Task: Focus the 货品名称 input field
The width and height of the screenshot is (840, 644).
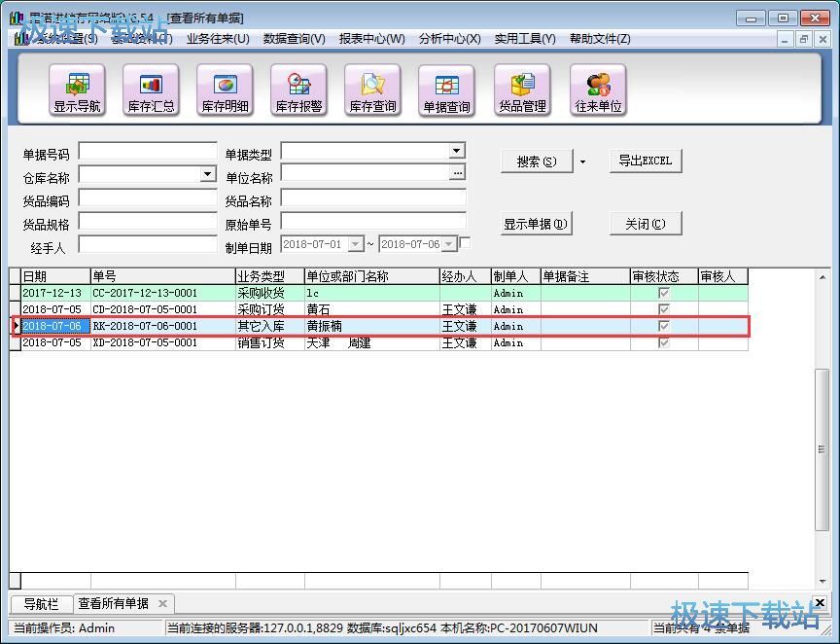Action: point(373,197)
